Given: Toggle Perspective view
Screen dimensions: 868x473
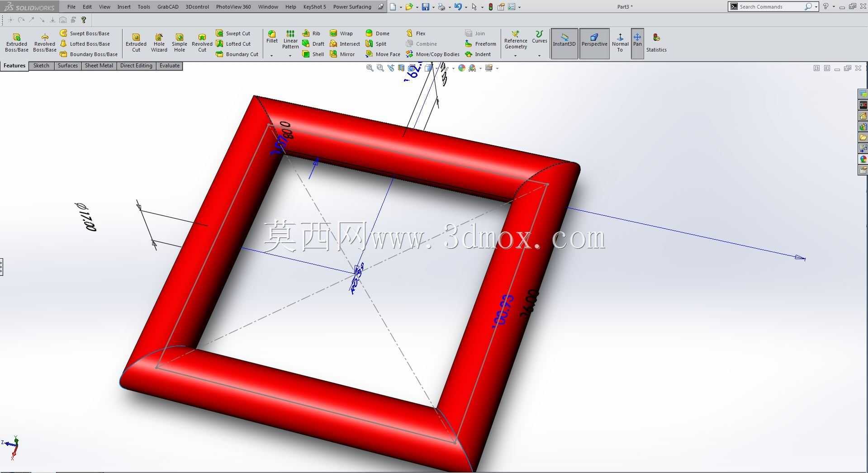Looking at the screenshot, I should (x=594, y=43).
